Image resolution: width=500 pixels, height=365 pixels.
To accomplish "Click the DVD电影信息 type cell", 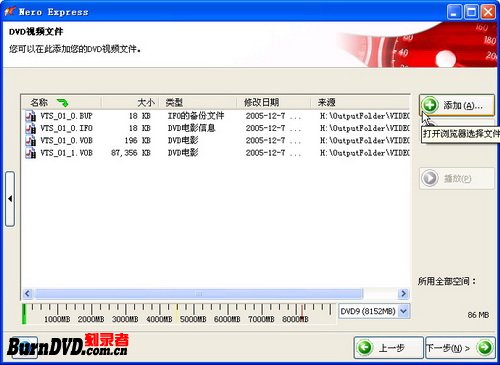I will click(x=191, y=128).
